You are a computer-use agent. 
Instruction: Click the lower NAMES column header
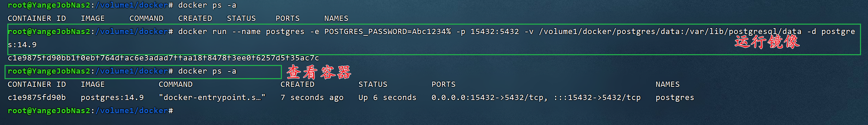pyautogui.click(x=668, y=84)
